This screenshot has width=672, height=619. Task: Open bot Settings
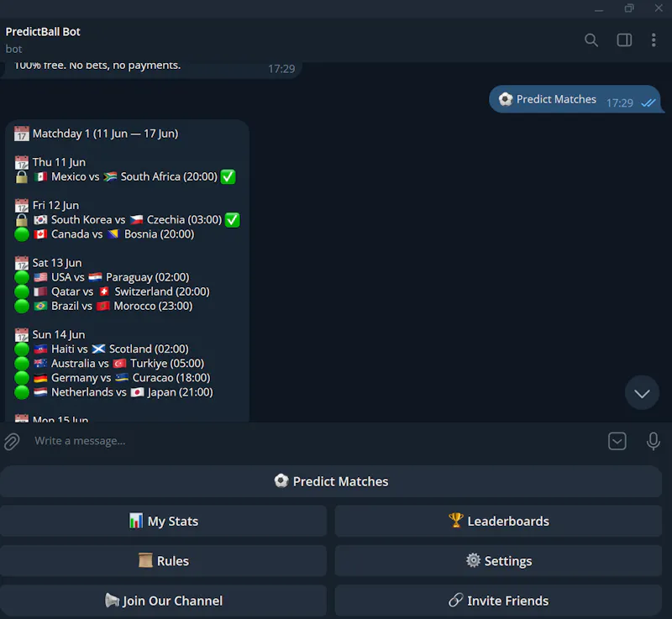tap(498, 561)
